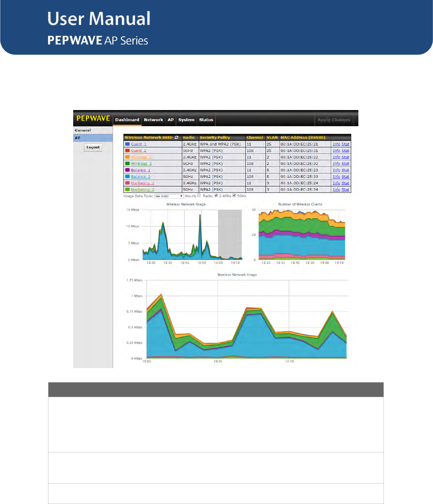This screenshot has width=433, height=504.
Task: Select AP in the left sidebar
Action: 93,138
